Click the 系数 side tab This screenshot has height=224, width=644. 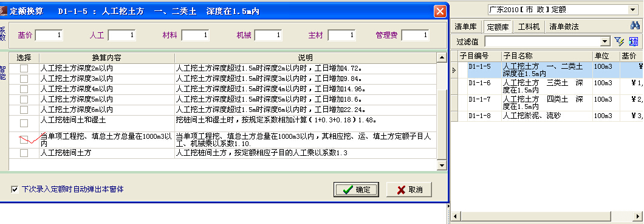tap(3, 33)
